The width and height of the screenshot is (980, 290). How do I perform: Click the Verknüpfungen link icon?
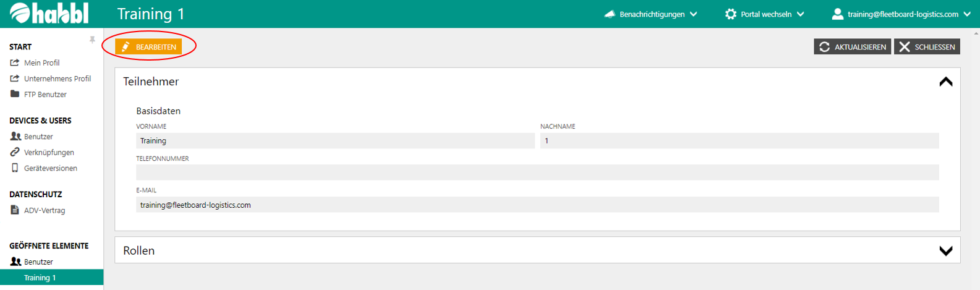15,152
